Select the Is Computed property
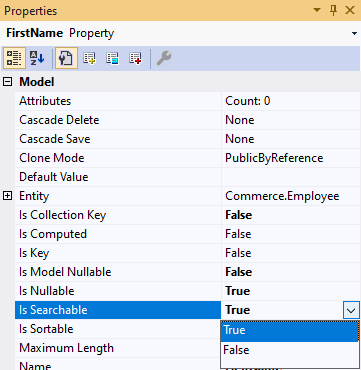The image size is (361, 370). 118,234
